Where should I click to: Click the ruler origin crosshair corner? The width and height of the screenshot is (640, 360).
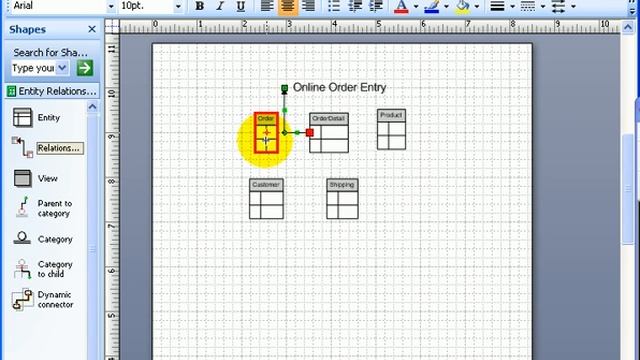111,27
